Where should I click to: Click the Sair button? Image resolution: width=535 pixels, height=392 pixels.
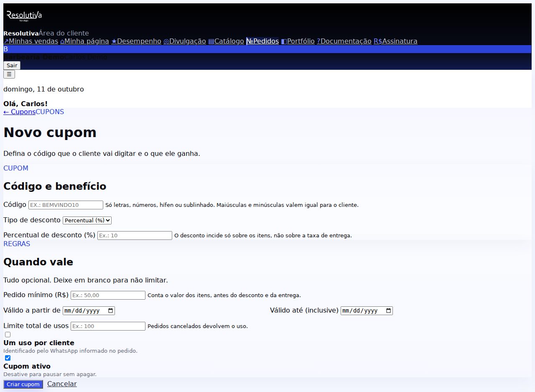[x=12, y=66]
